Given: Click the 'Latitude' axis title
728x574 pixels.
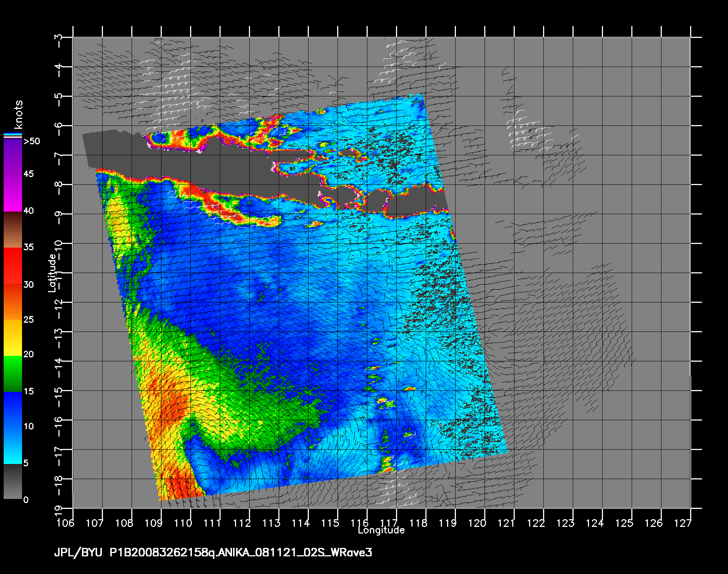Looking at the screenshot, I should point(52,273).
